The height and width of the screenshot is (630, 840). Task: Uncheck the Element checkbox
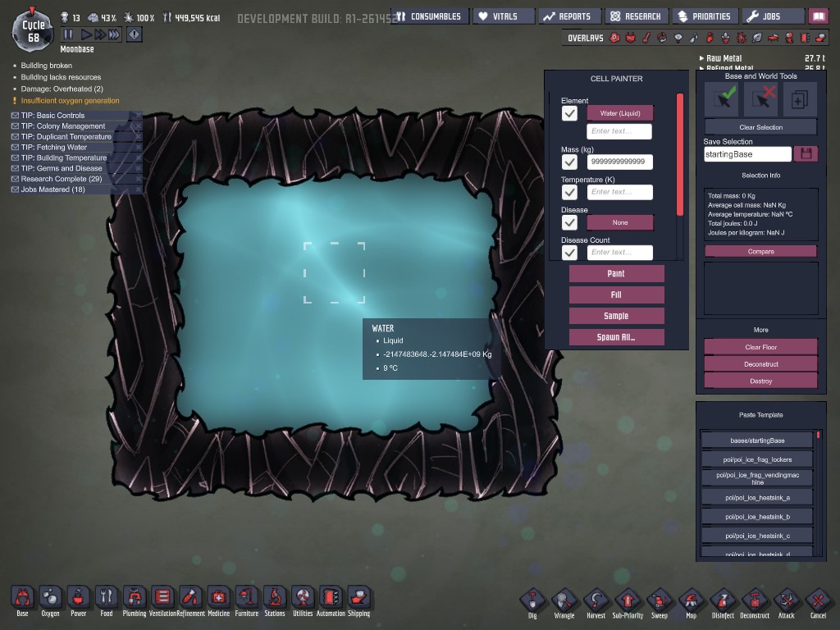tap(569, 113)
